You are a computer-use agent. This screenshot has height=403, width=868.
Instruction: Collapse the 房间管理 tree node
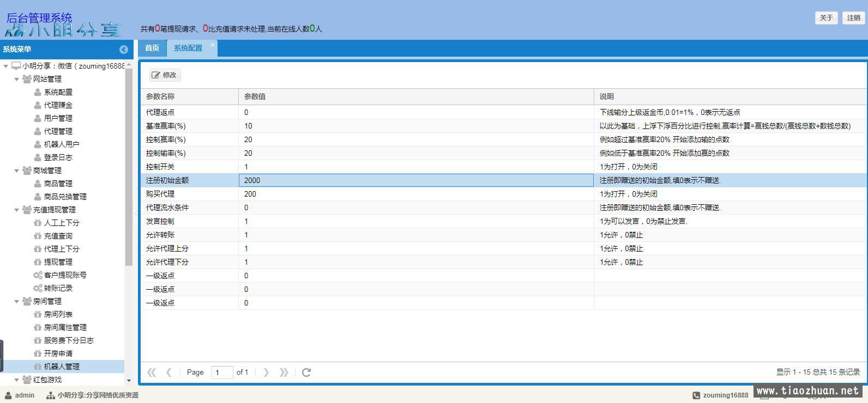16,301
